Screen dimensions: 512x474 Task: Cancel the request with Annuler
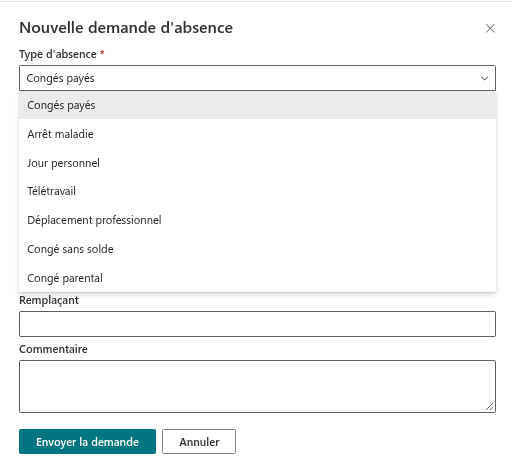pyautogui.click(x=199, y=442)
